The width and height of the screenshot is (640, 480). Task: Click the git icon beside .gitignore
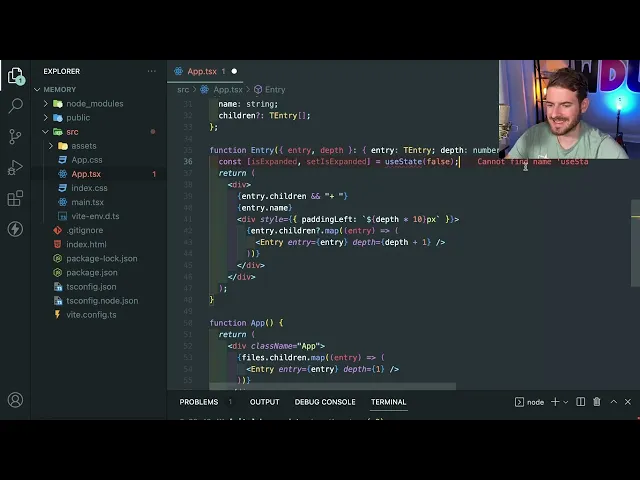pyautogui.click(x=58, y=230)
